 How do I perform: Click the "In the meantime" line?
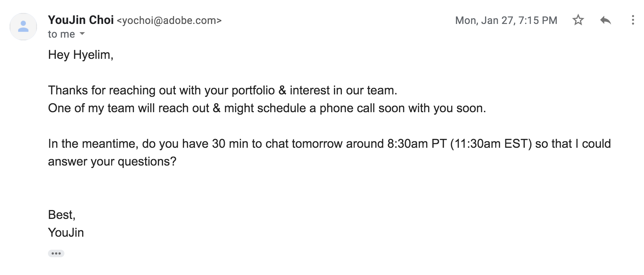pos(330,144)
